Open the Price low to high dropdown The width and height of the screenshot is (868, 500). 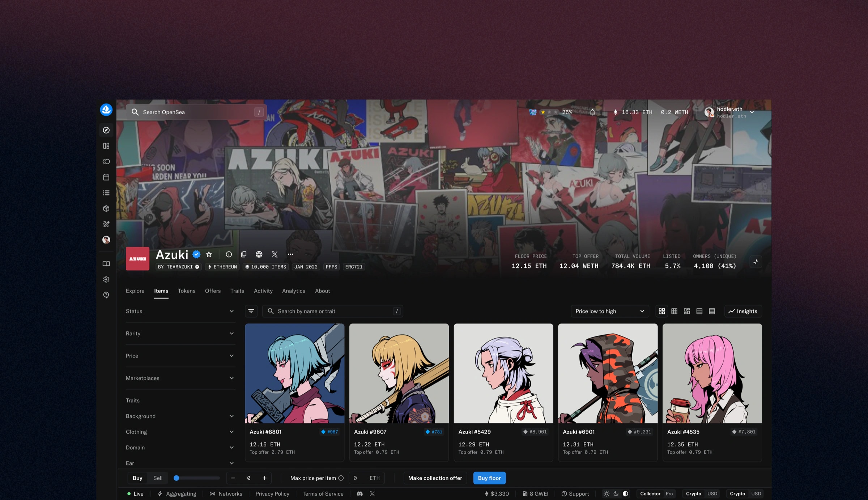[610, 311]
